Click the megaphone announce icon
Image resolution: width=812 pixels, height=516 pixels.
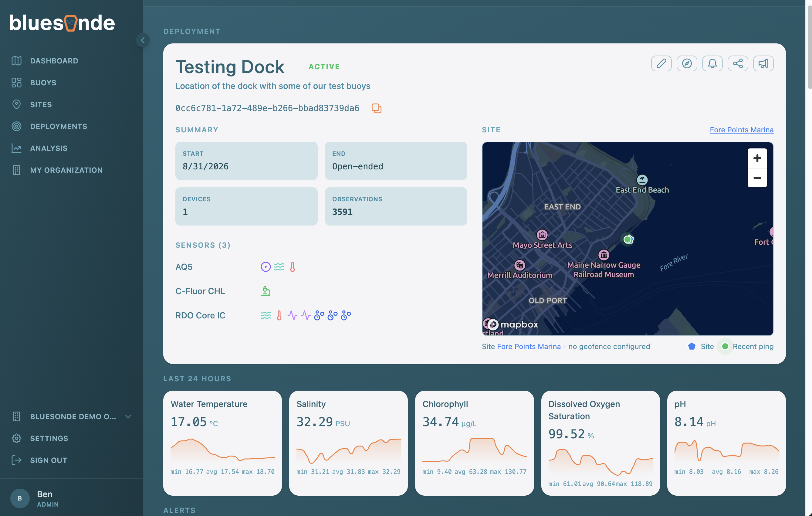click(x=763, y=63)
